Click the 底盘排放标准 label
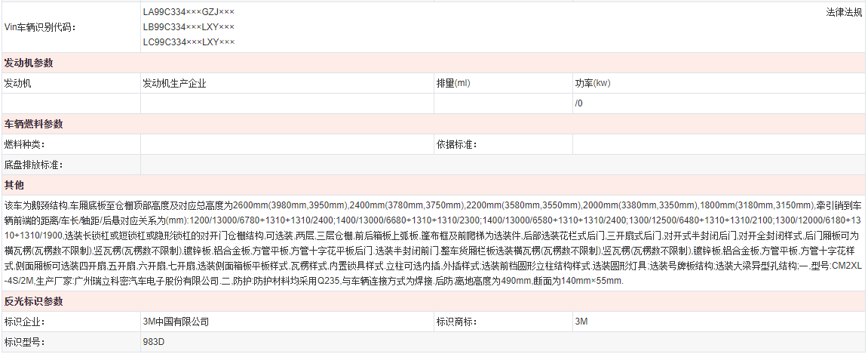The height and width of the screenshot is (354, 868). pyautogui.click(x=34, y=165)
